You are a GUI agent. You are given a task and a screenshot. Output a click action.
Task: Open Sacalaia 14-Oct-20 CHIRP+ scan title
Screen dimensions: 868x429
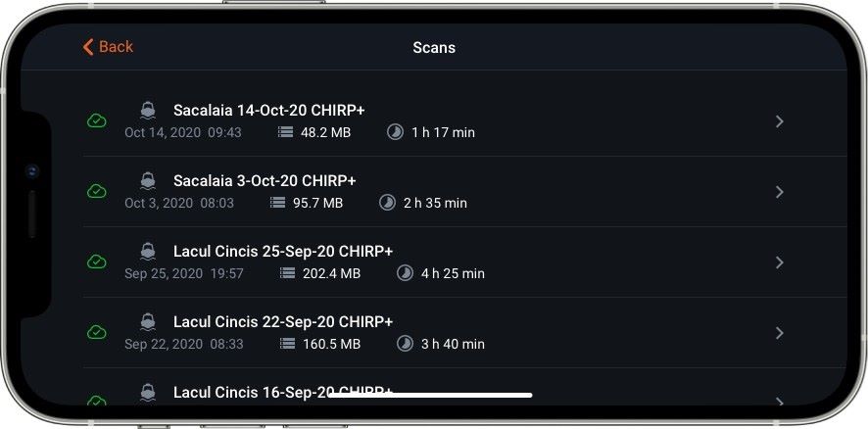268,110
